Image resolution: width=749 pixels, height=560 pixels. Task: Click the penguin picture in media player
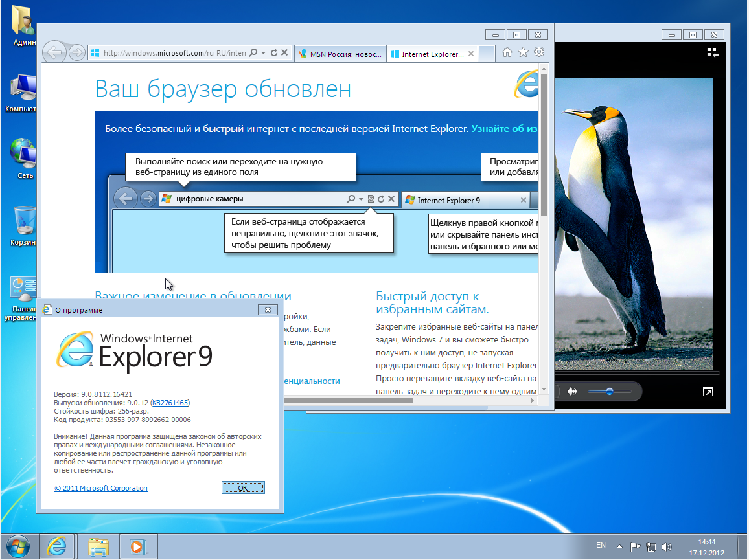tap(634, 223)
